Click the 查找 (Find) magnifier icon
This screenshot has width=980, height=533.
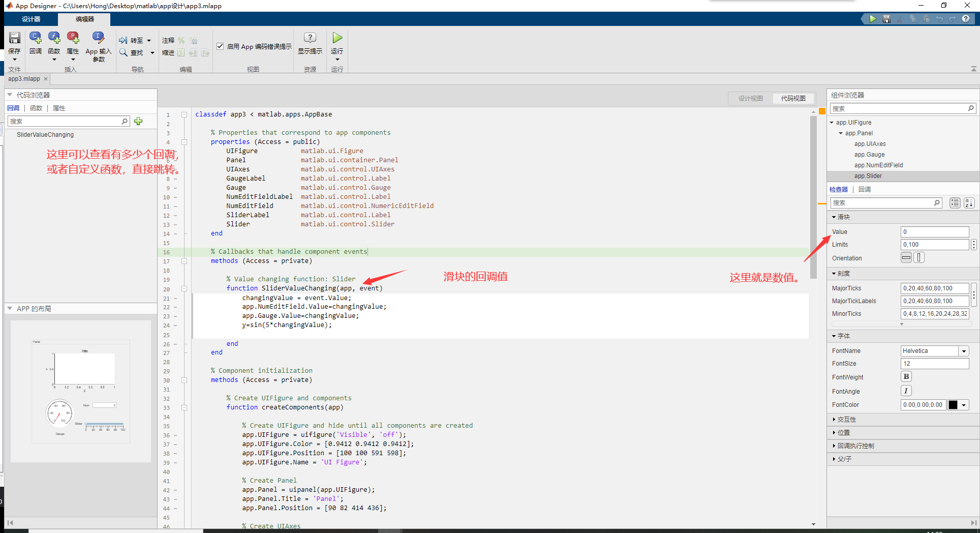click(124, 52)
